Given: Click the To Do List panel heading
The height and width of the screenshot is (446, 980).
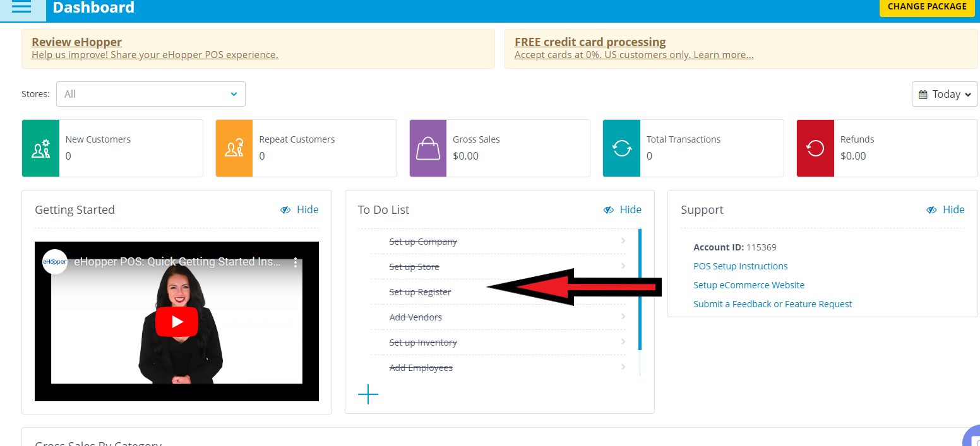Looking at the screenshot, I should (384, 209).
